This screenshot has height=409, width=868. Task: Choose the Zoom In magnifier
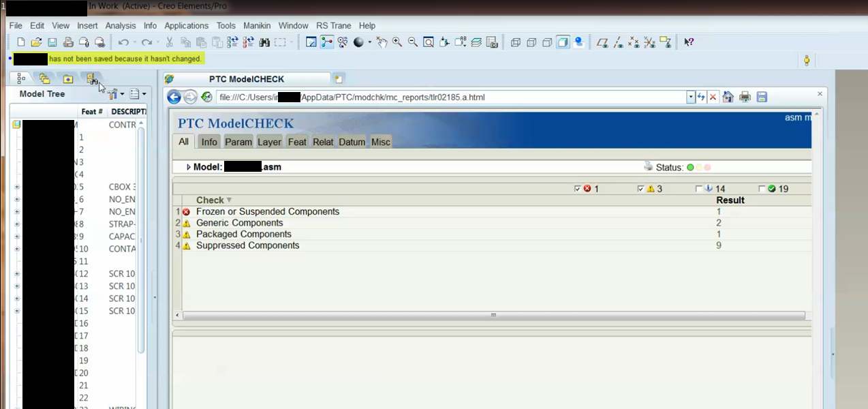pos(397,42)
